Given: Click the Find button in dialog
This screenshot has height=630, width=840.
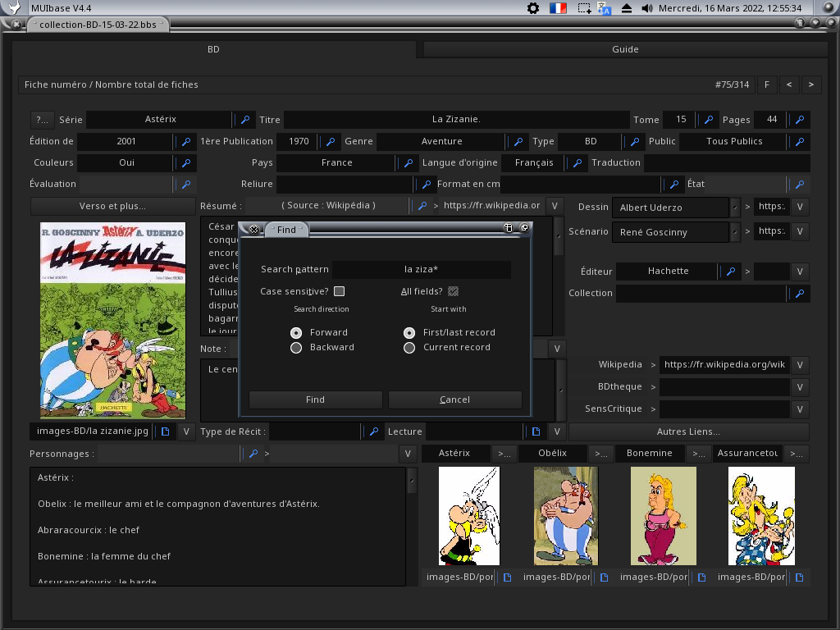Looking at the screenshot, I should [x=316, y=399].
